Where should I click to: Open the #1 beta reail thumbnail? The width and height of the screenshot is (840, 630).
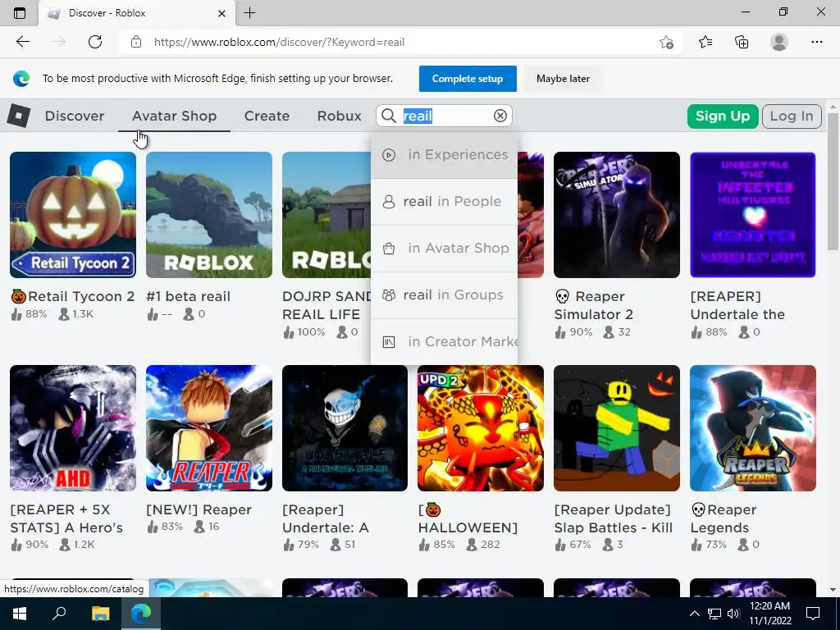[x=209, y=215]
